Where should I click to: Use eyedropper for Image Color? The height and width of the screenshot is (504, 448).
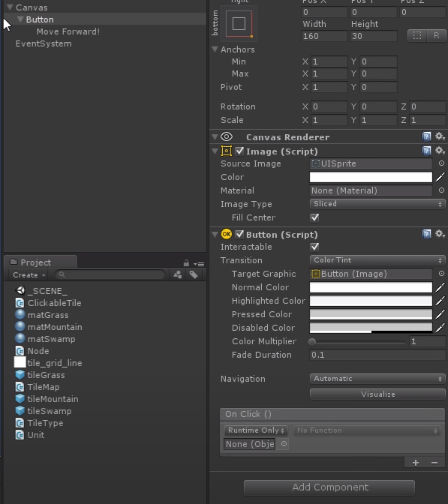coord(440,177)
